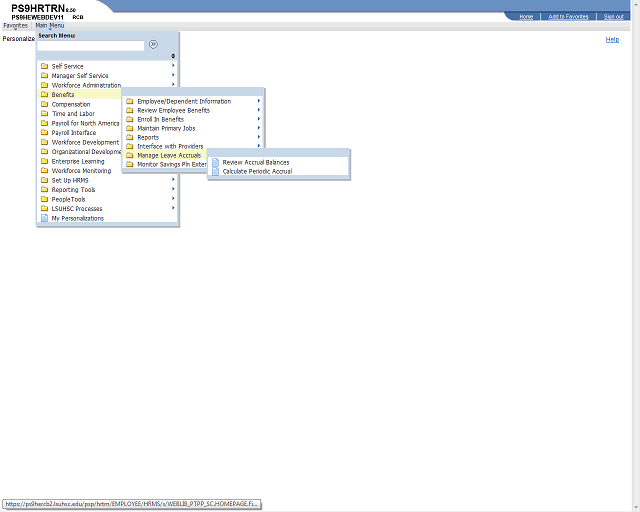The width and height of the screenshot is (640, 512).
Task: Click the Home link
Action: (x=526, y=17)
